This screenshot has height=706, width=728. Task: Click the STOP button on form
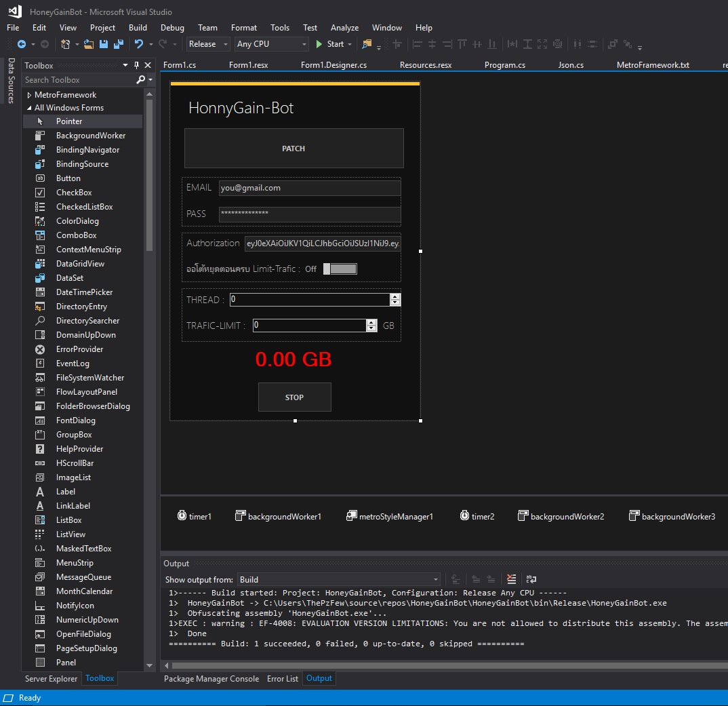click(x=294, y=397)
